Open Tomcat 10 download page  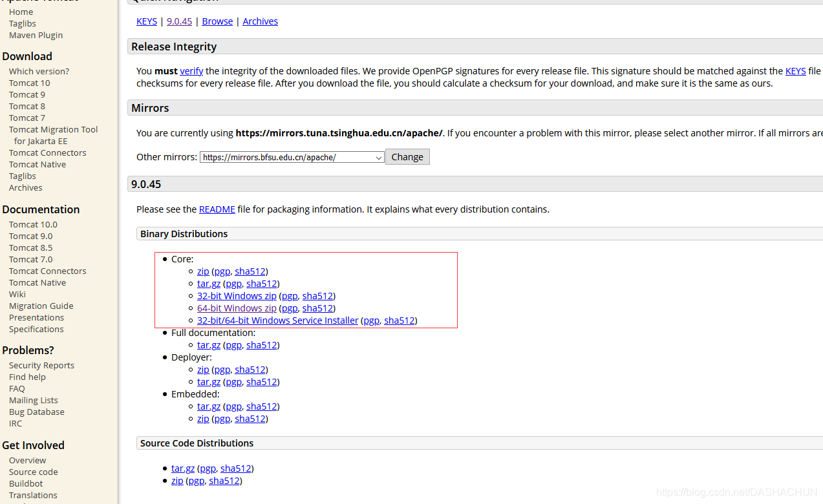(29, 83)
